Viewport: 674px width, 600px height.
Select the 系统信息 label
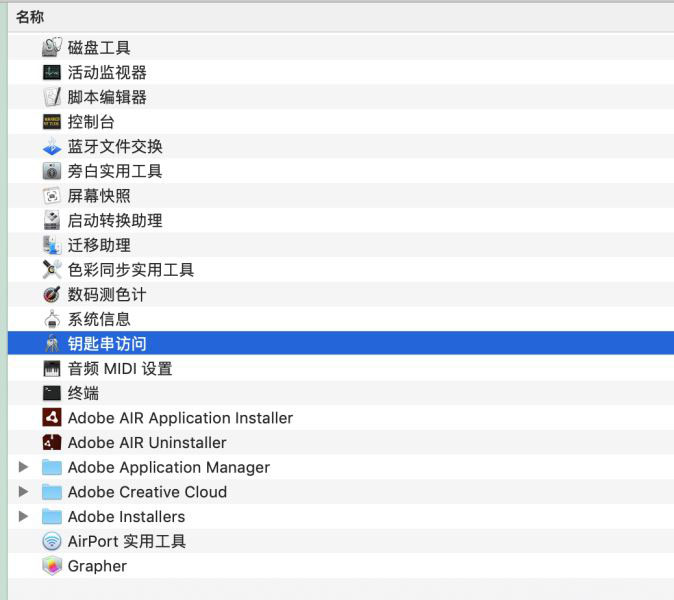coord(99,319)
